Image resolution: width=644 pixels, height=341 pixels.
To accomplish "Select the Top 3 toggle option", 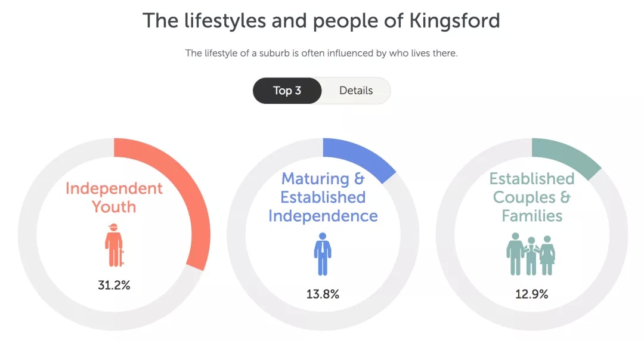I will [287, 91].
